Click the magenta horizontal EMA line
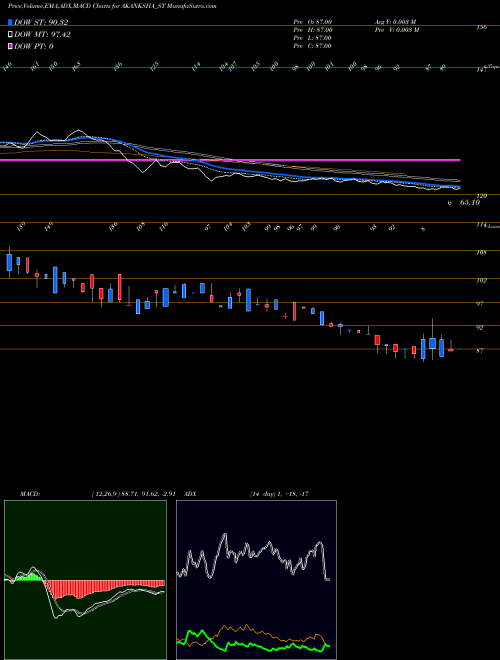The height and width of the screenshot is (660, 500). pyautogui.click(x=230, y=160)
